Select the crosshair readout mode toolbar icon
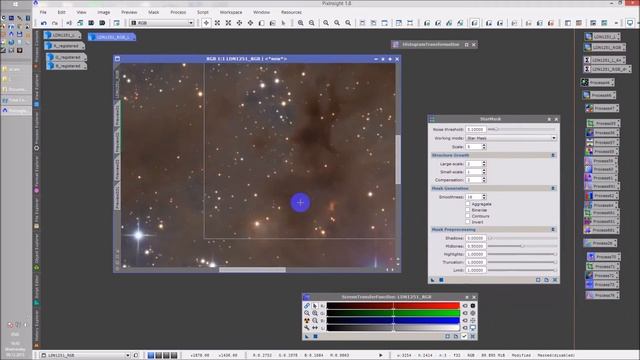 point(206,23)
